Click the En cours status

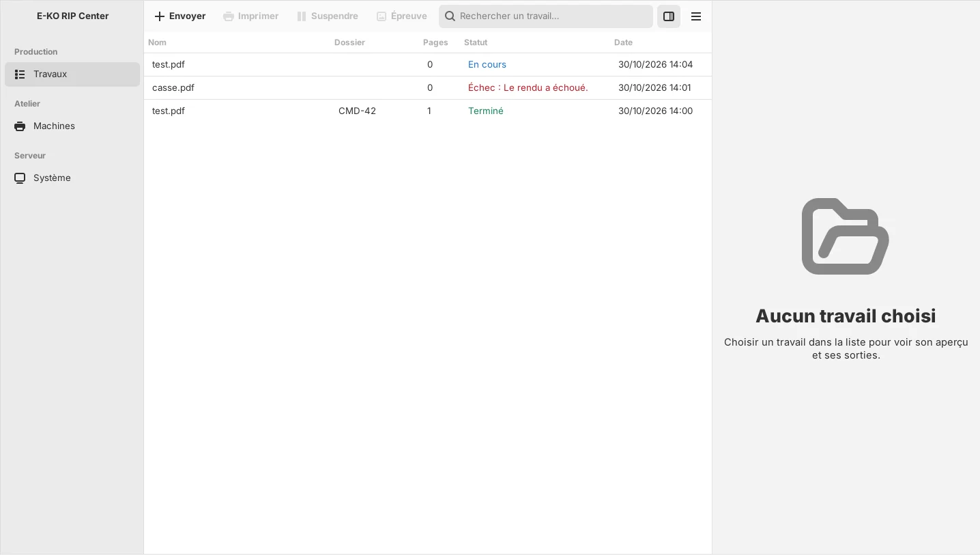click(487, 65)
